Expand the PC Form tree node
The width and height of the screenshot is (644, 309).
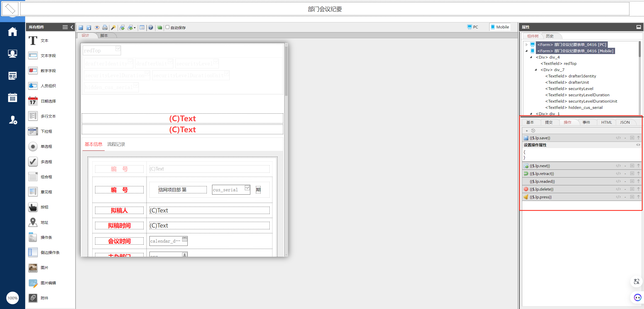tap(527, 45)
